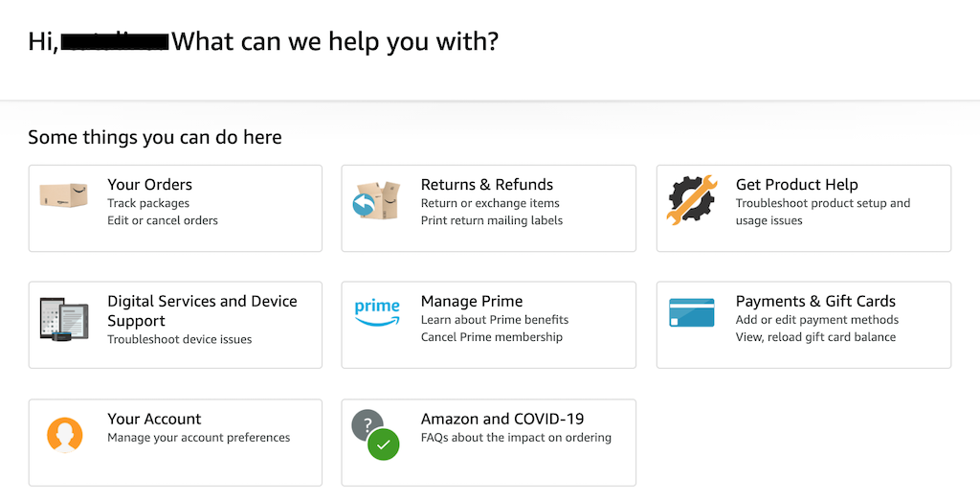The width and height of the screenshot is (980, 501).
Task: Click Print return mailing labels text
Action: tap(492, 220)
